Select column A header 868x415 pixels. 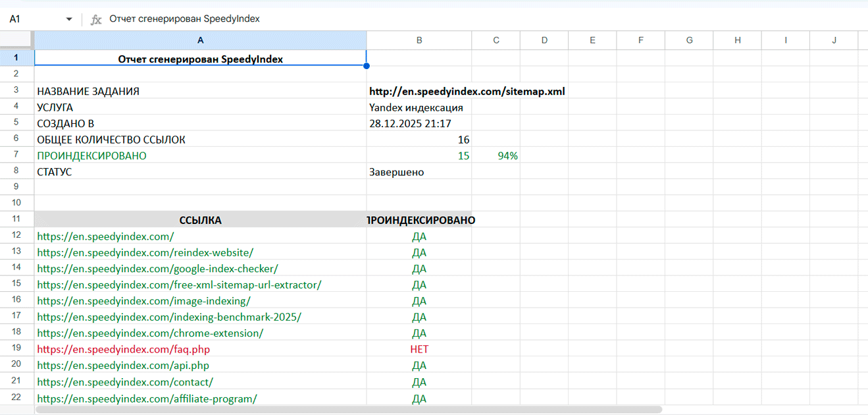(x=200, y=40)
